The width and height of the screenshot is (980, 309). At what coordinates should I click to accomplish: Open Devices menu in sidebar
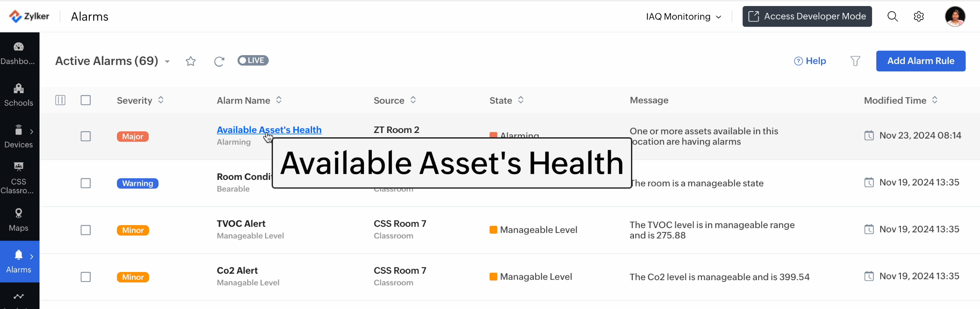(x=18, y=136)
